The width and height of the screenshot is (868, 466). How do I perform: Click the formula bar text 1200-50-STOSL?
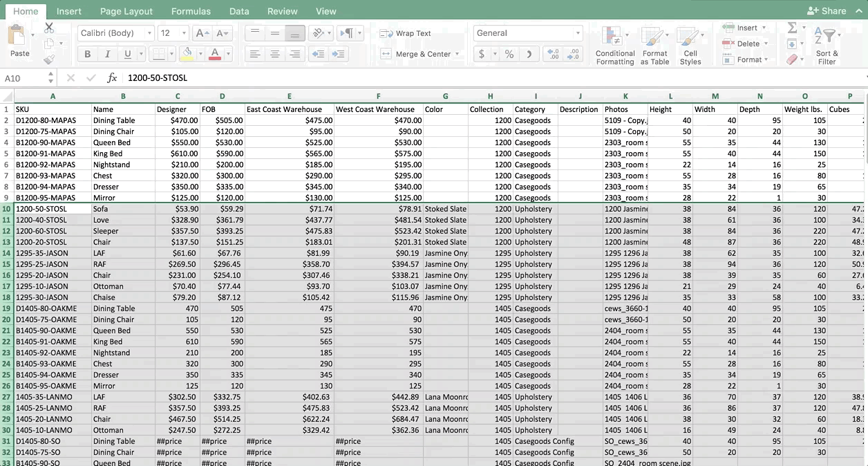158,78
